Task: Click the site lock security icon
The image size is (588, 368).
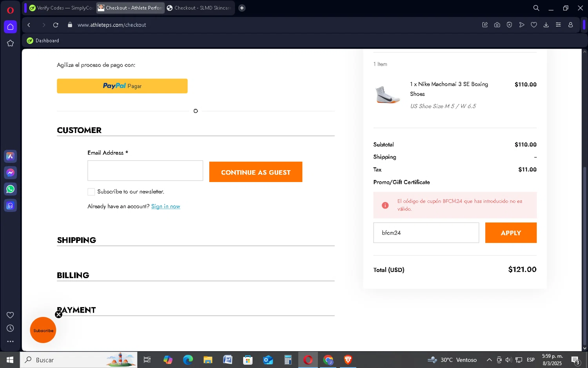Action: coord(70,25)
